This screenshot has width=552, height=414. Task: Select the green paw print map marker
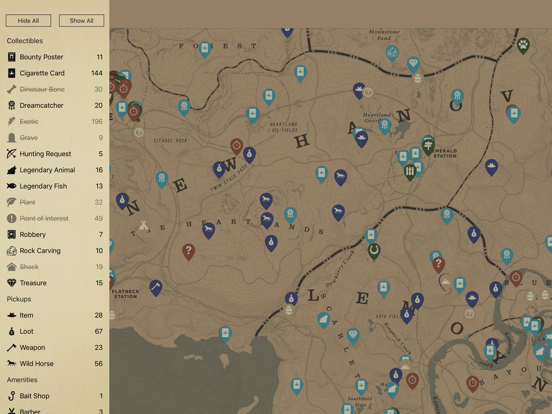pos(523,45)
